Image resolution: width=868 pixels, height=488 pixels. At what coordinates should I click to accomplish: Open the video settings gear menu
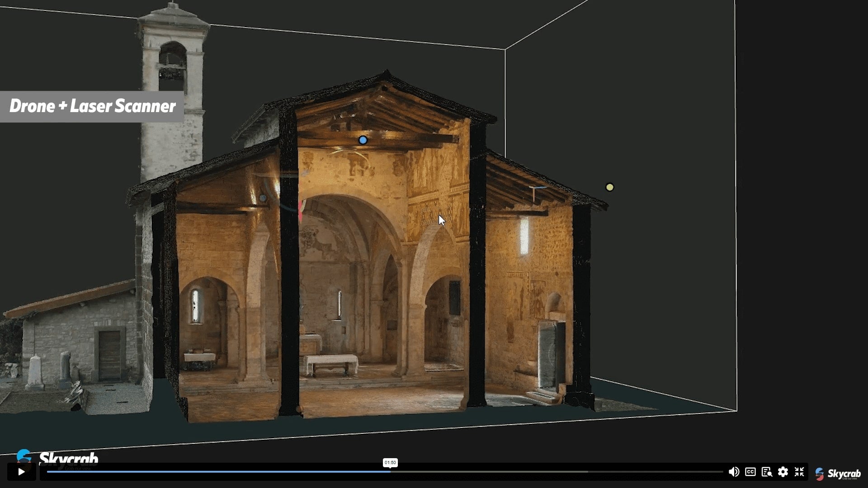click(783, 472)
